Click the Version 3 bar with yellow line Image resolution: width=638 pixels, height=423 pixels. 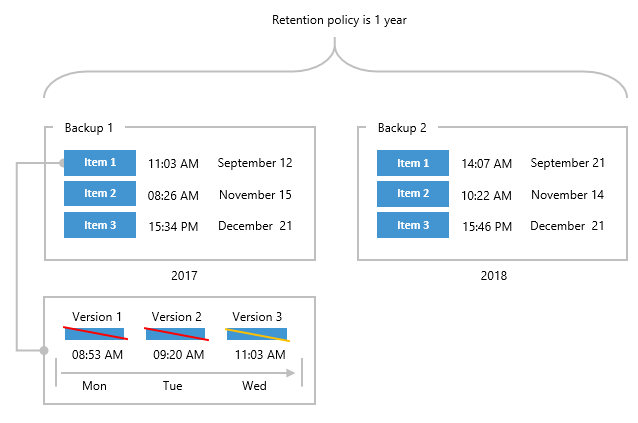257,333
